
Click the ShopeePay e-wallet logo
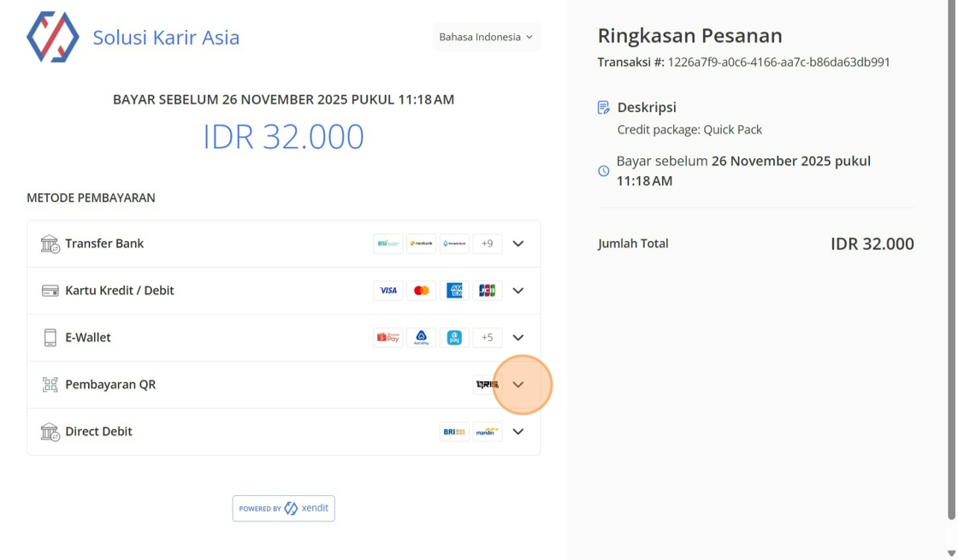coord(388,338)
